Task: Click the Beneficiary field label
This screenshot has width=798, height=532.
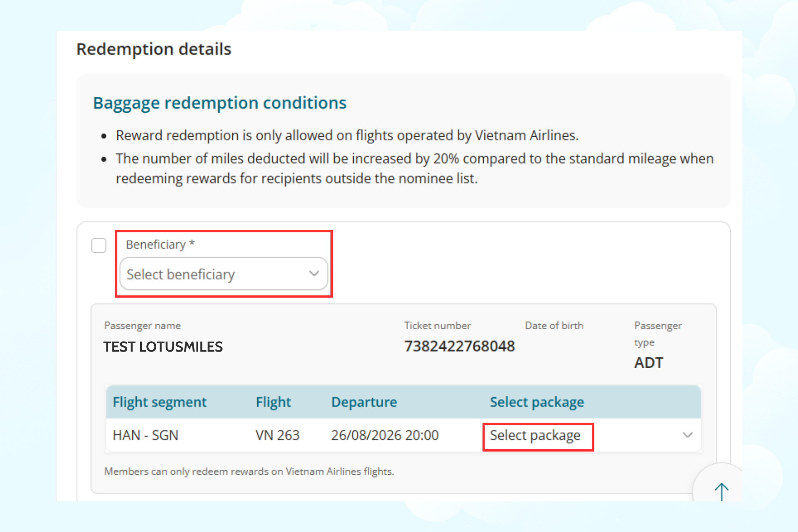Action: pos(160,244)
